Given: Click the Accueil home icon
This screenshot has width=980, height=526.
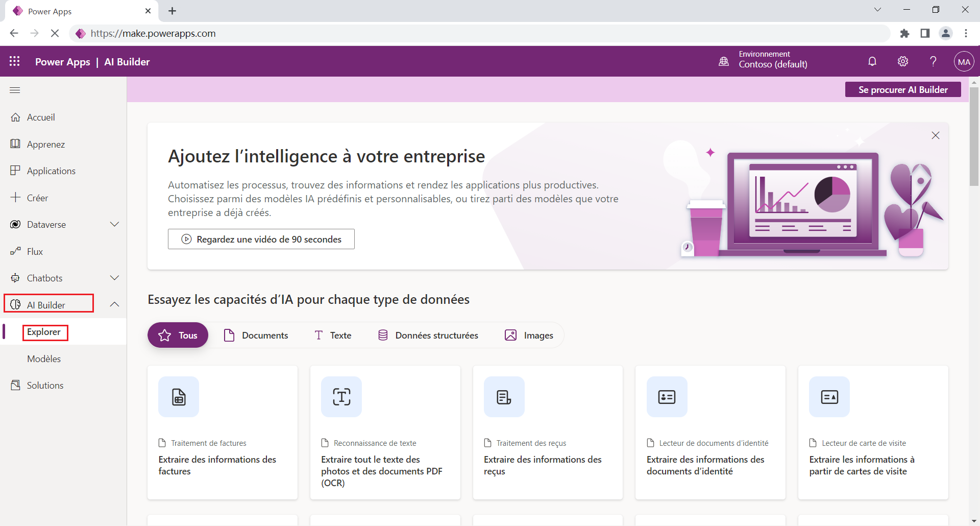Looking at the screenshot, I should (15, 117).
